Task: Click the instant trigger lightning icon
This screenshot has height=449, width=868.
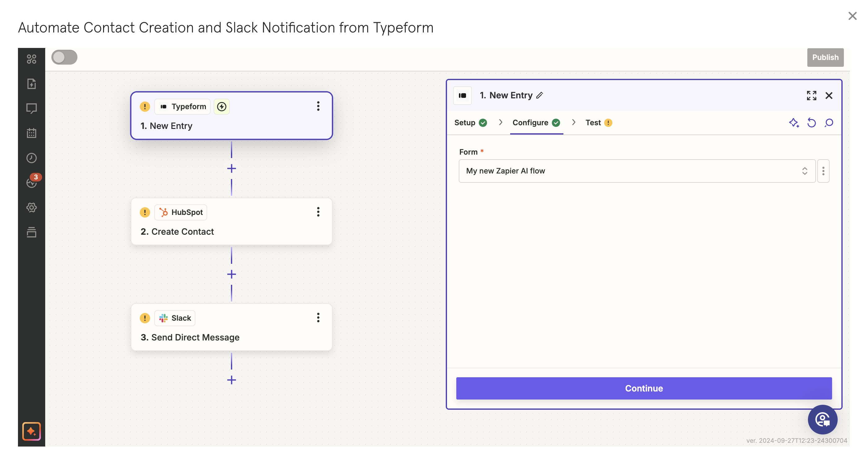Action: (221, 106)
